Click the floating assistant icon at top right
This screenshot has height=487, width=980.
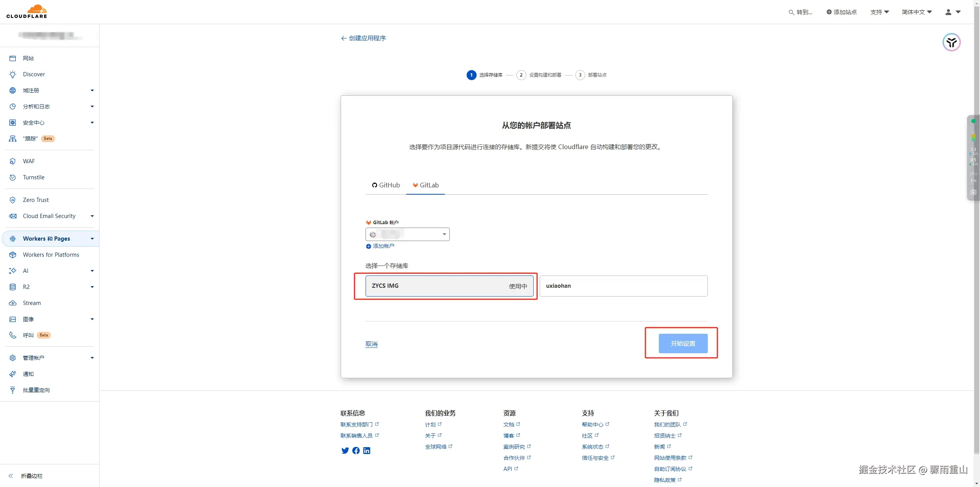tap(951, 42)
